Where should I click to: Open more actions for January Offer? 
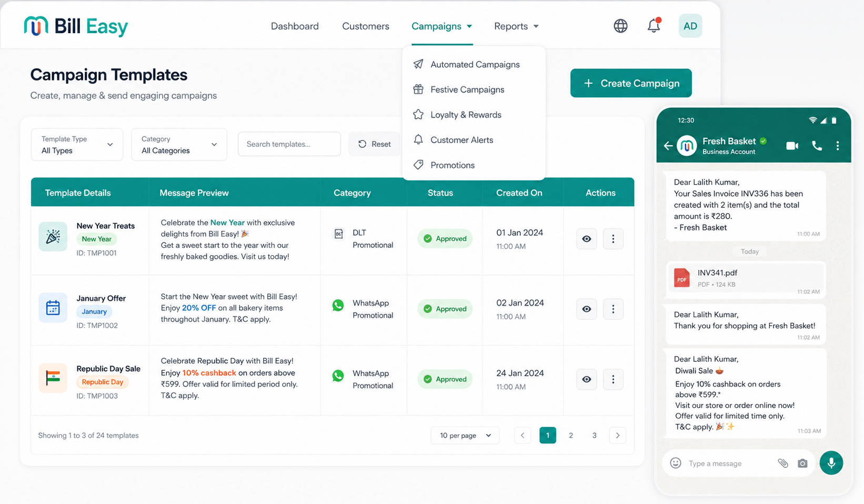[613, 309]
